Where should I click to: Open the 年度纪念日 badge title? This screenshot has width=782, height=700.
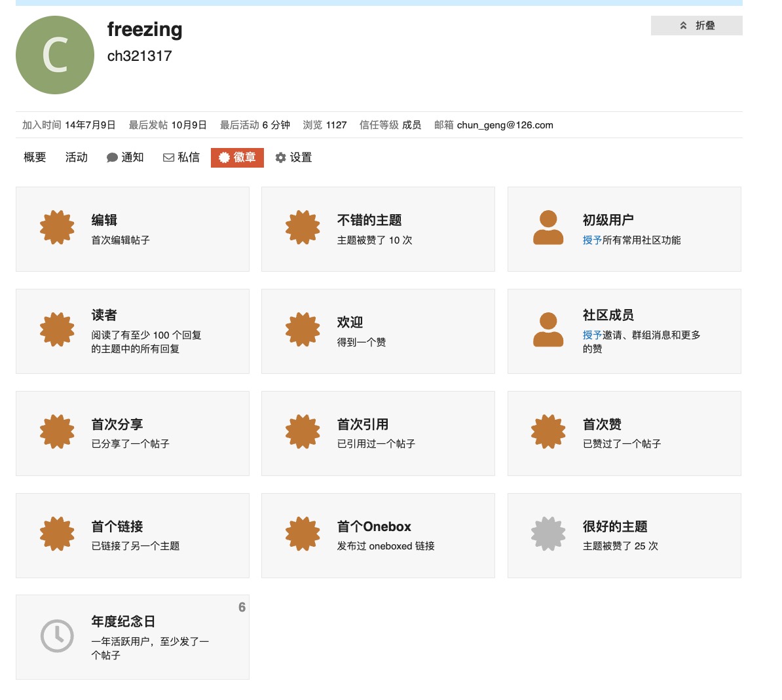123,621
